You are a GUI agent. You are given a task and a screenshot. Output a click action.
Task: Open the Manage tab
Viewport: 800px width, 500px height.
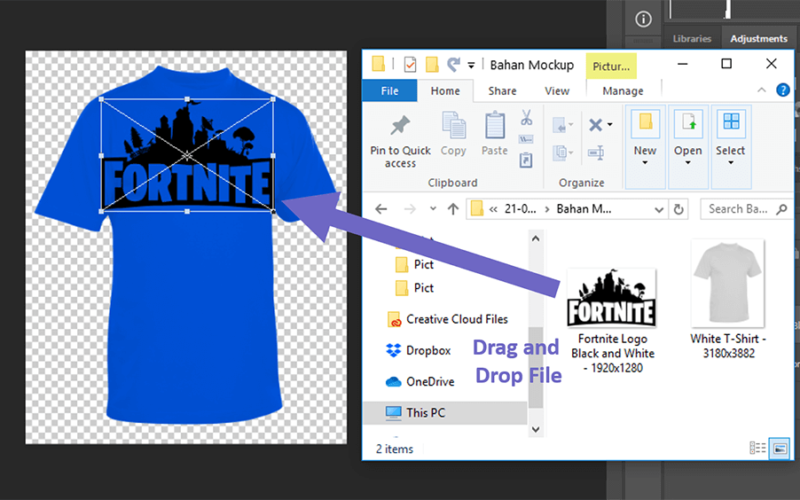point(622,91)
